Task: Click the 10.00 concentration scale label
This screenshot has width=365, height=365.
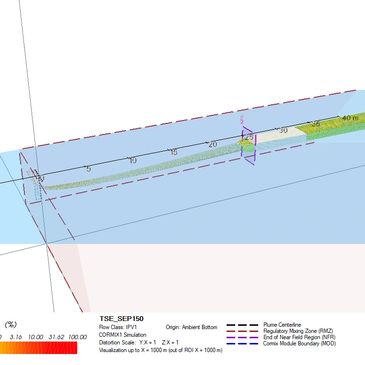Action: coord(36,337)
